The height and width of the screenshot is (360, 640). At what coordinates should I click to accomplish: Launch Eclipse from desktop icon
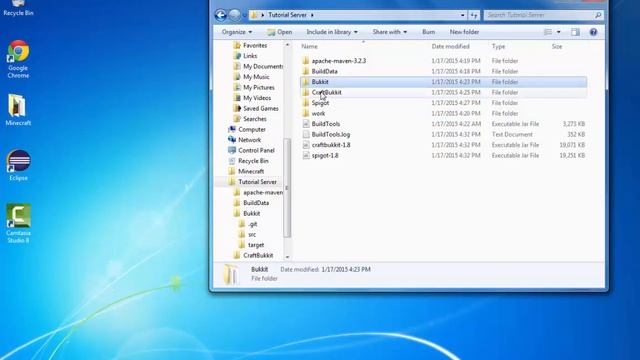pos(18,165)
